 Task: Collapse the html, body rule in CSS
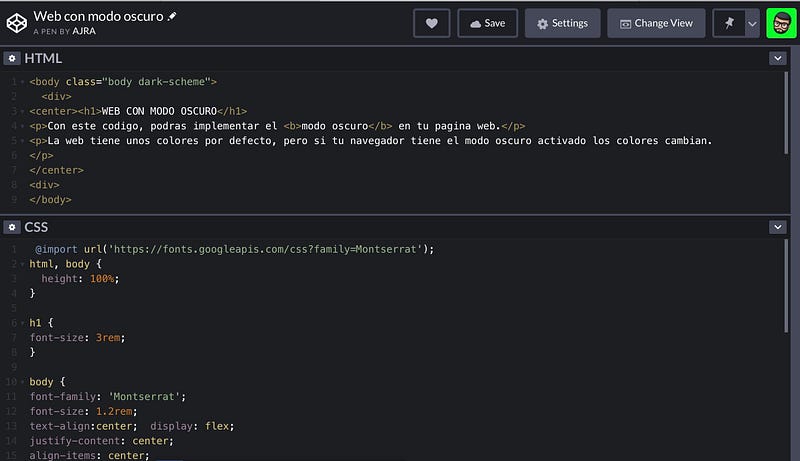pyautogui.click(x=21, y=264)
